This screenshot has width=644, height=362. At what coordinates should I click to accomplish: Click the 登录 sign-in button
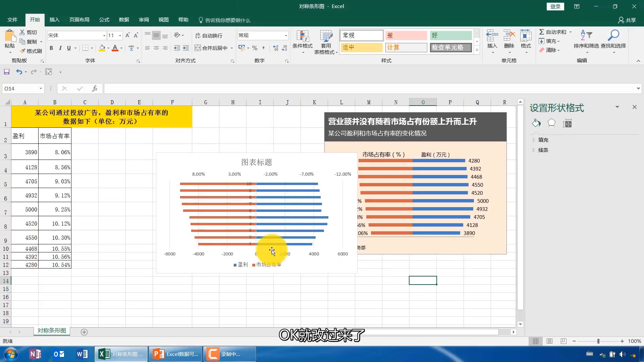click(555, 6)
